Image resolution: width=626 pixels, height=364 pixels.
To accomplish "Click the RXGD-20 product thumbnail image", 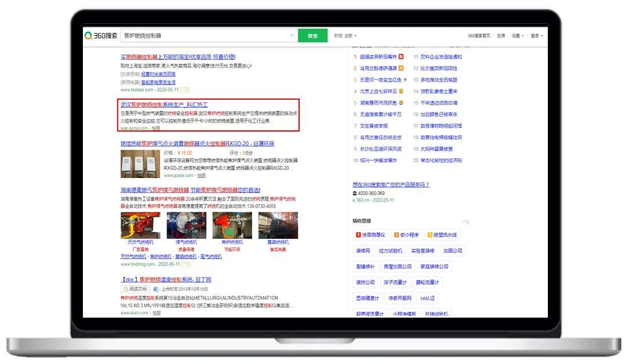I will point(140,162).
